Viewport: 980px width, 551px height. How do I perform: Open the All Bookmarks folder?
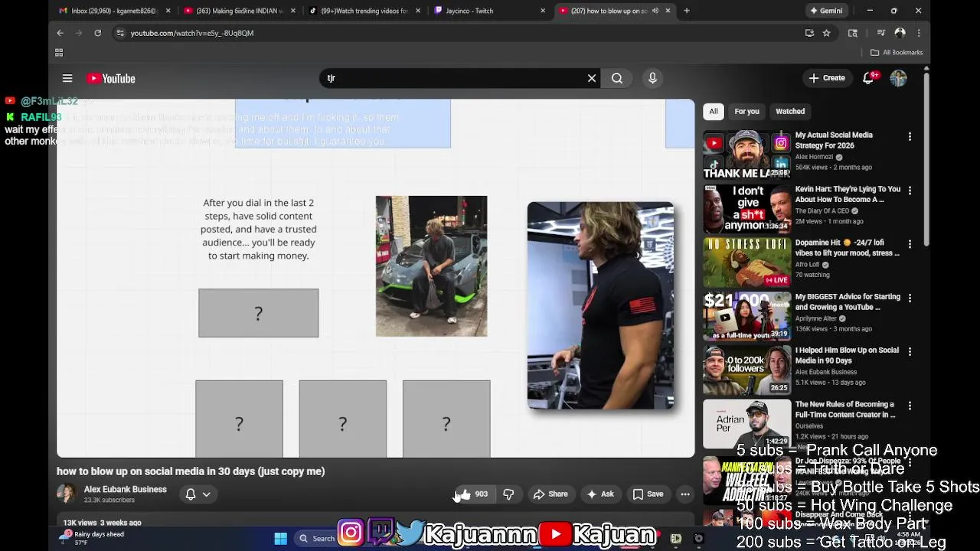point(897,52)
